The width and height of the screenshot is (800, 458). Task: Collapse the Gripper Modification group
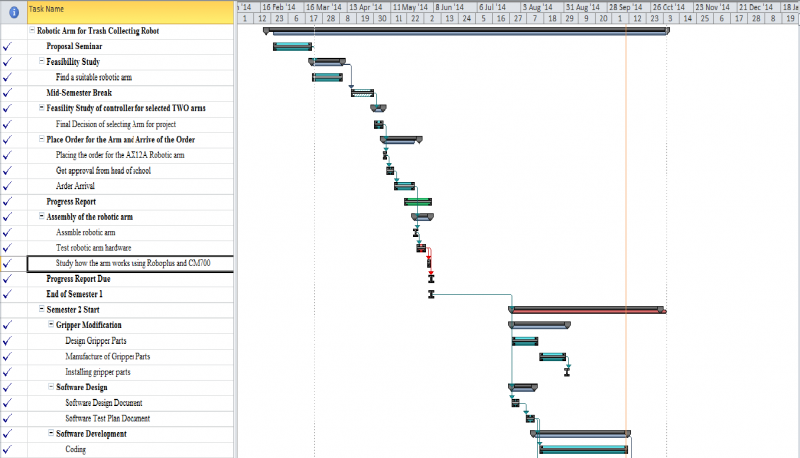click(x=51, y=325)
